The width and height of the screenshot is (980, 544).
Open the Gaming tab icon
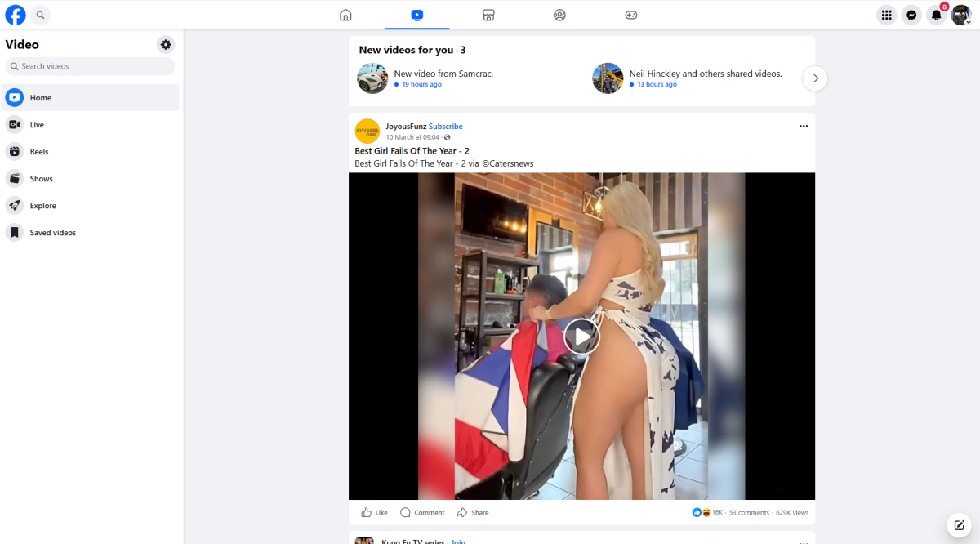pyautogui.click(x=631, y=15)
